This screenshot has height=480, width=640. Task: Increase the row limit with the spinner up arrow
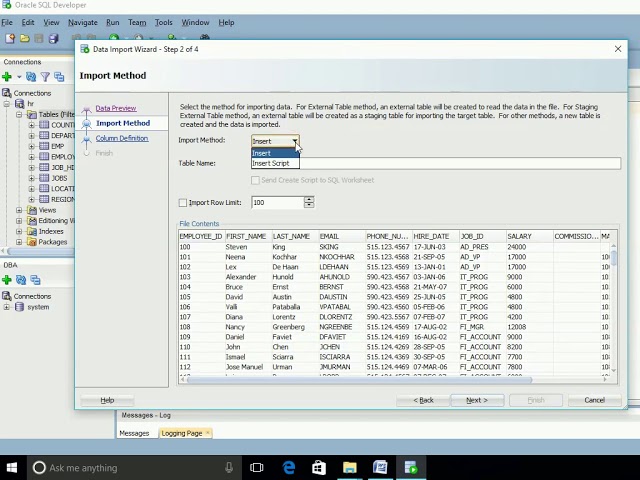pyautogui.click(x=309, y=200)
